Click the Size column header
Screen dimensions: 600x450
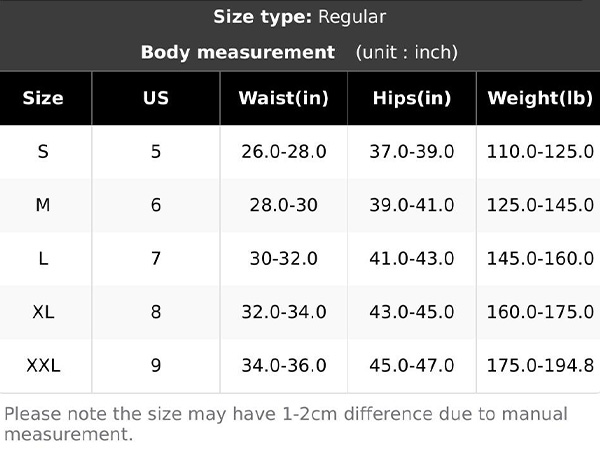pyautogui.click(x=43, y=98)
